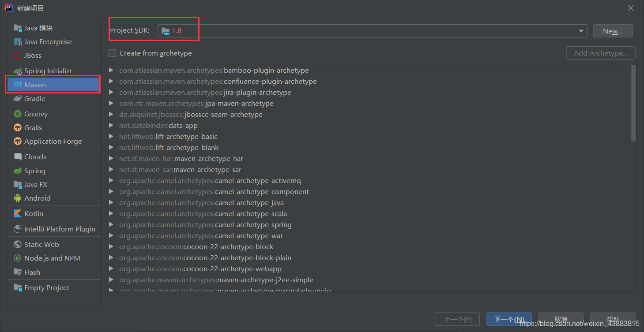Expand jpa-maven-archetype node
This screenshot has width=644, height=332.
pyautogui.click(x=111, y=104)
